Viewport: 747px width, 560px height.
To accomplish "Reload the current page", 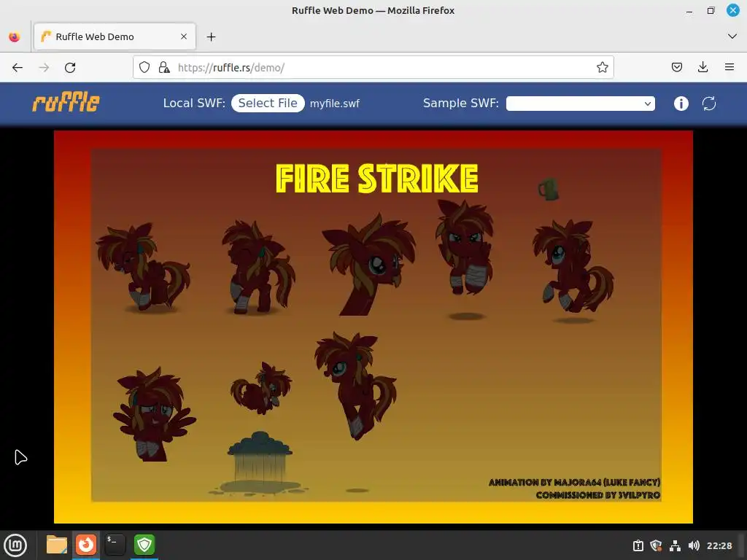I will [x=70, y=68].
